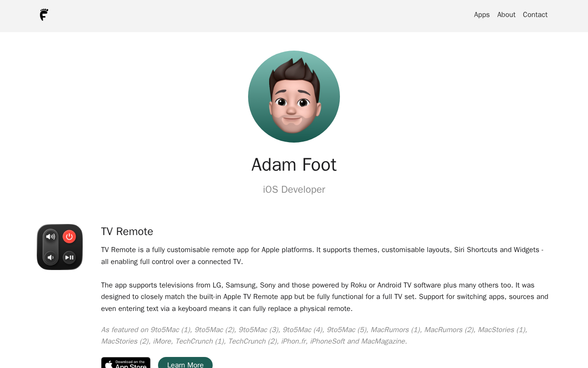Image resolution: width=588 pixels, height=368 pixels.
Task: Open the Apps menu item
Action: point(482,15)
